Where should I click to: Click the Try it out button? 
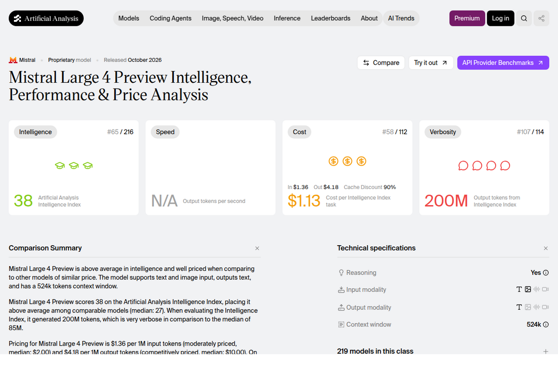tap(431, 63)
